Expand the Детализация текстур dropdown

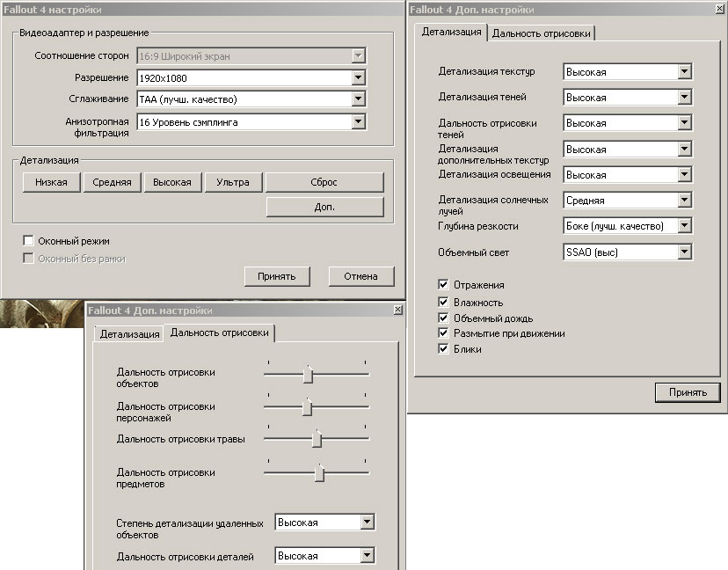627,72
